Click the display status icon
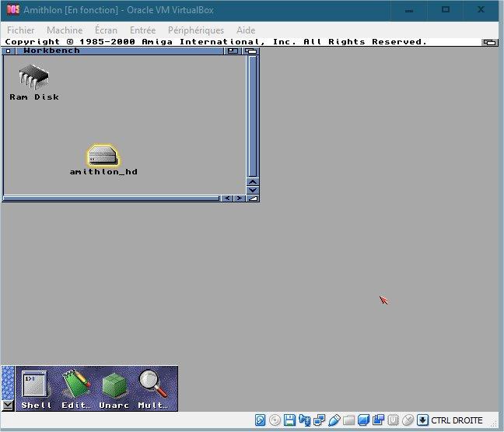 (x=363, y=420)
